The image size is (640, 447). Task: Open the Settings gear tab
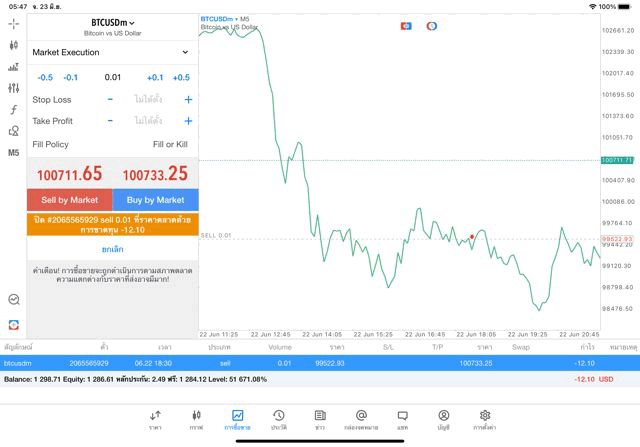485,419
